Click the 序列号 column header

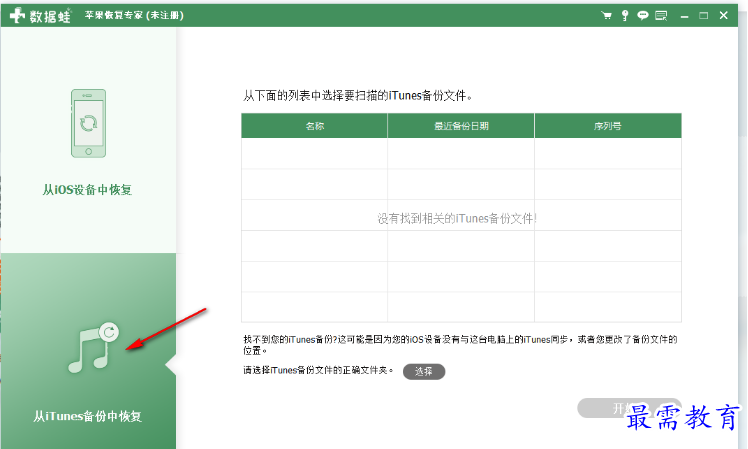(x=608, y=126)
